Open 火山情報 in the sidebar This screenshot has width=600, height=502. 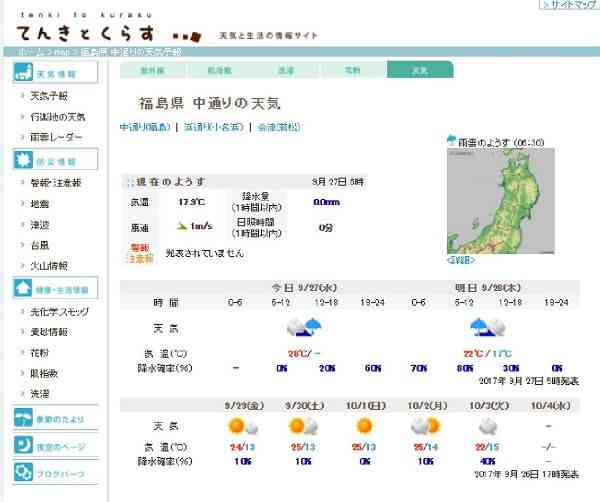tap(49, 266)
